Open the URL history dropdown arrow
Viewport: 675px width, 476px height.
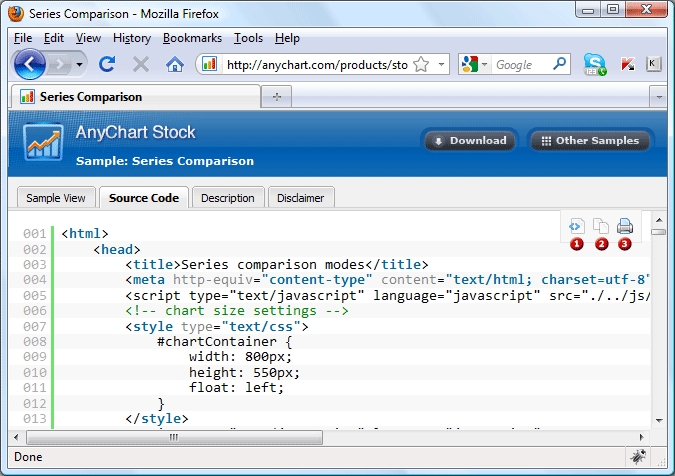(x=441, y=64)
